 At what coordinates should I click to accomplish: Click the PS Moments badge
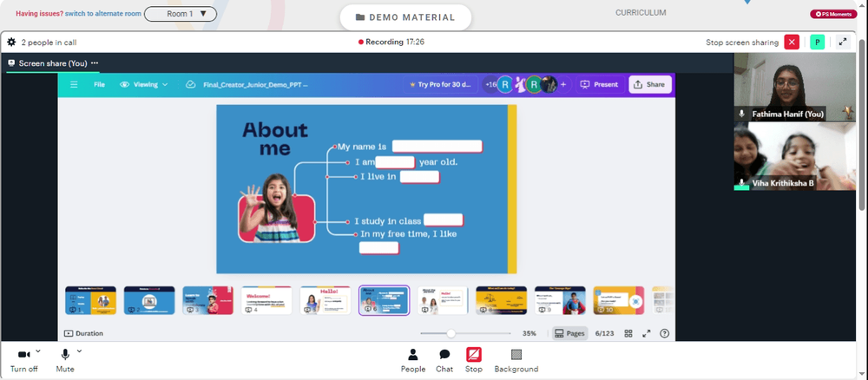833,14
